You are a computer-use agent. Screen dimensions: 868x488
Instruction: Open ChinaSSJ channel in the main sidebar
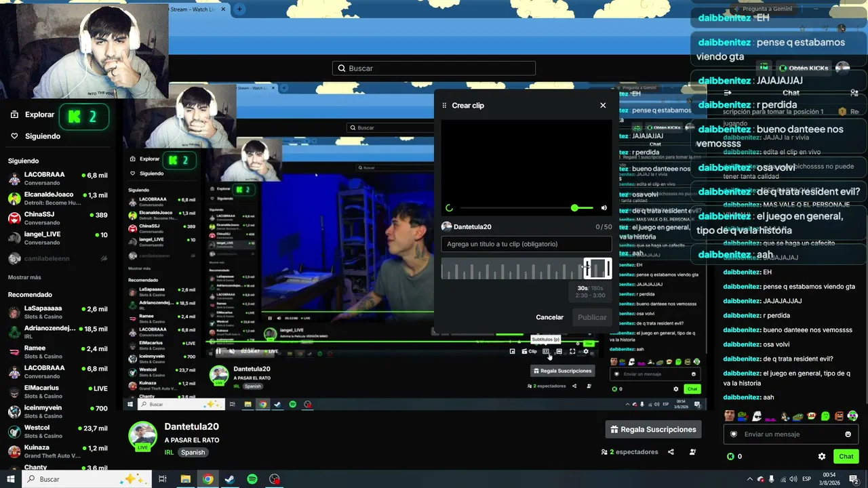58,218
